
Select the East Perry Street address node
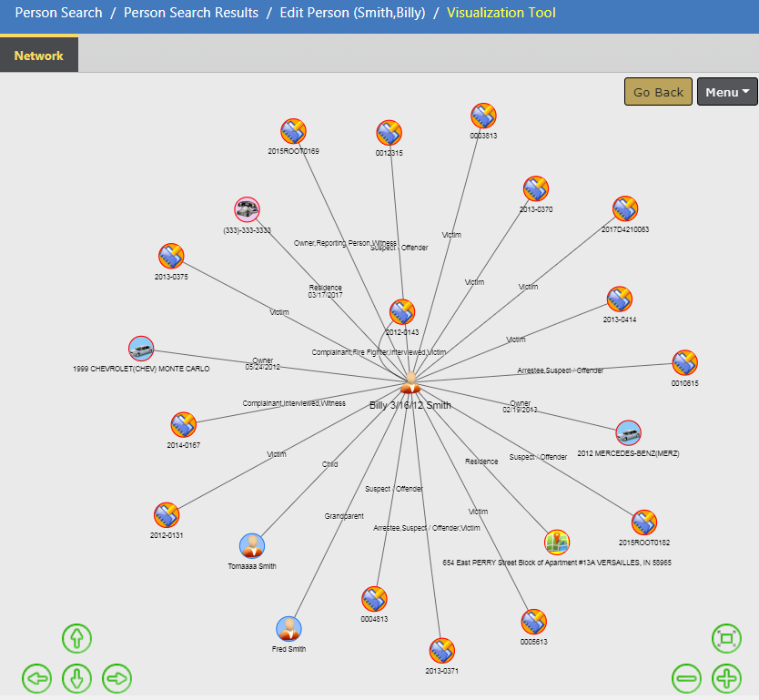[x=557, y=543]
